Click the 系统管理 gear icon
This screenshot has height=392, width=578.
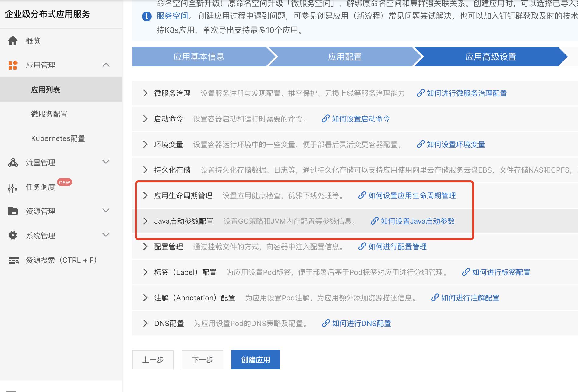coord(13,235)
